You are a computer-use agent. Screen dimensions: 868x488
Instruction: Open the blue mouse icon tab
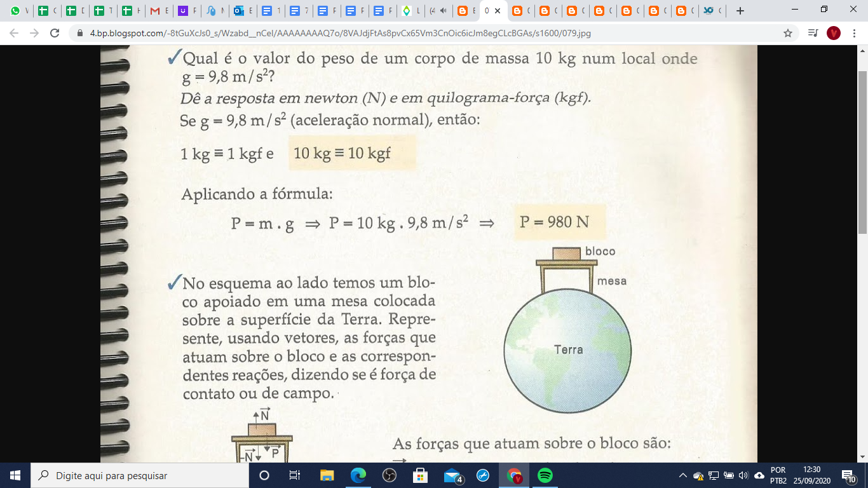coord(215,11)
